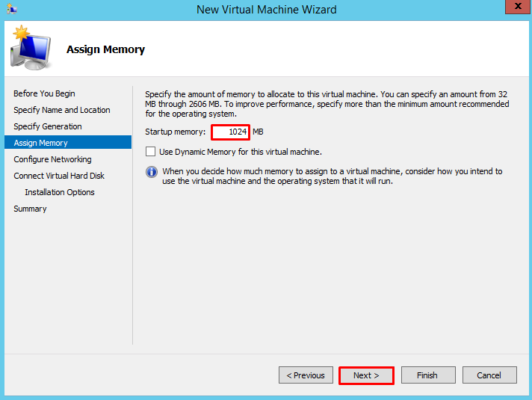Click the memory advice information text

coord(332,176)
